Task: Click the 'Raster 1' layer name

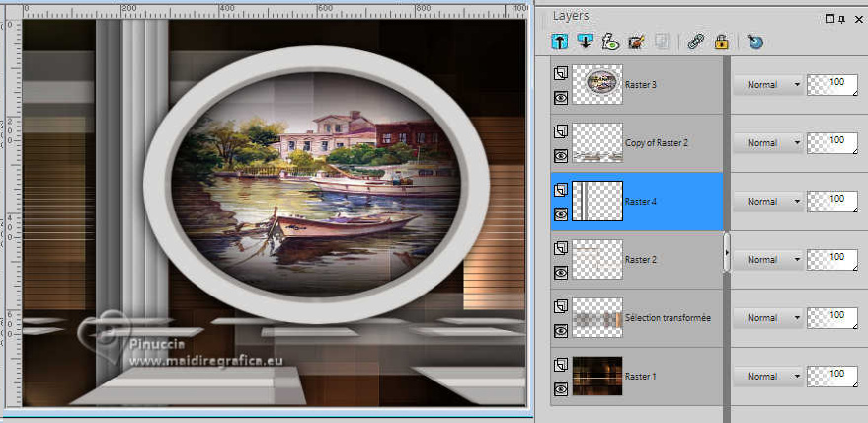Action: coord(641,377)
